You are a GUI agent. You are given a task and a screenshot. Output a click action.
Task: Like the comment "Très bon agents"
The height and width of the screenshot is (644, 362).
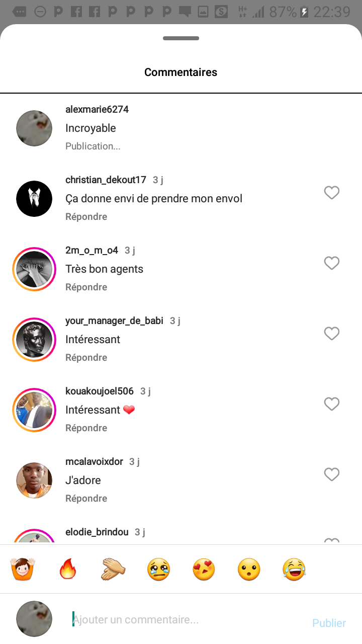coord(331,263)
